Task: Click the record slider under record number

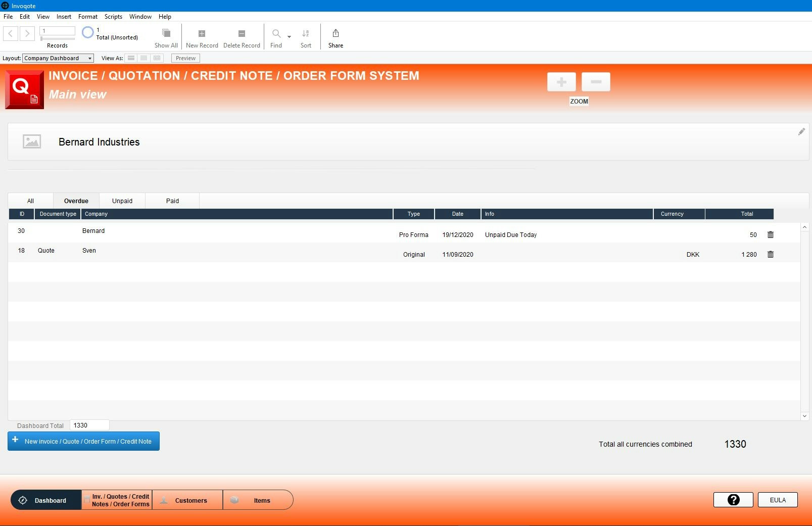Action: [57, 38]
